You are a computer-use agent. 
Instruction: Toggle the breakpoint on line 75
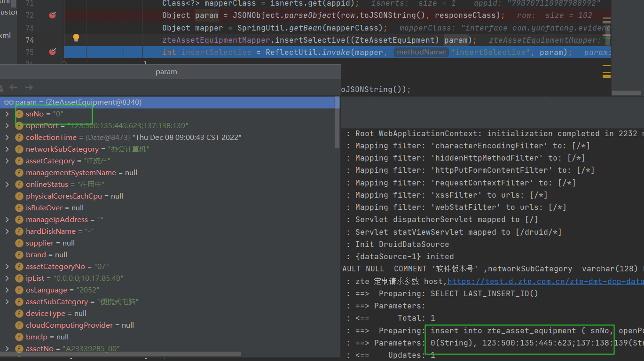(x=53, y=52)
